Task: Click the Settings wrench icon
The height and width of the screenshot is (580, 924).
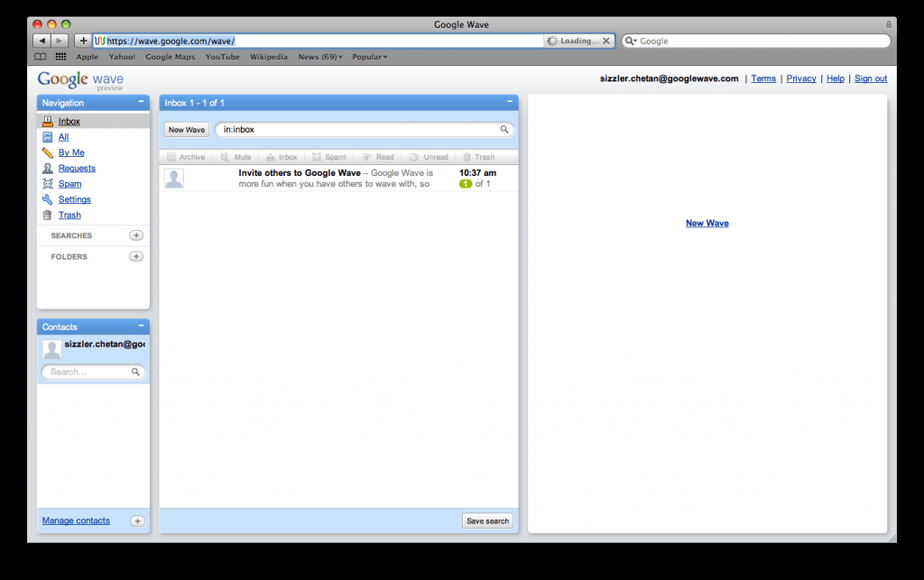Action: pyautogui.click(x=48, y=199)
